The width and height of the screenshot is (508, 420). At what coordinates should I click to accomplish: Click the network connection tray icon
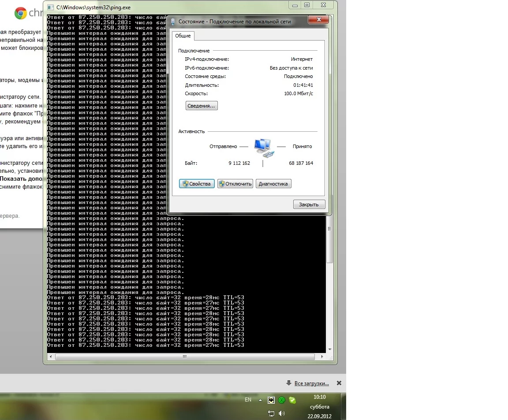(x=271, y=413)
